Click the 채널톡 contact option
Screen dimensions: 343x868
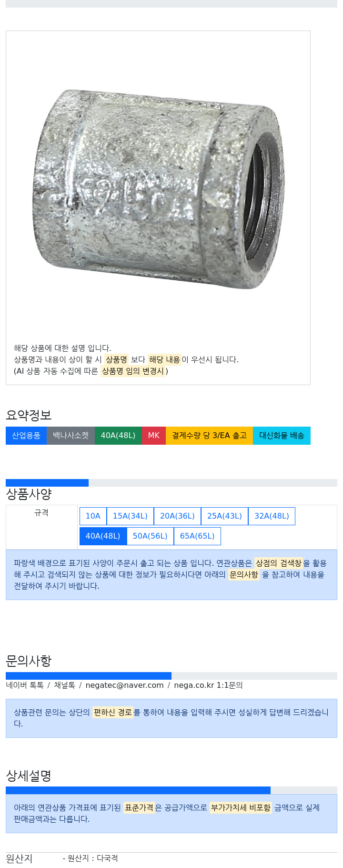click(64, 685)
